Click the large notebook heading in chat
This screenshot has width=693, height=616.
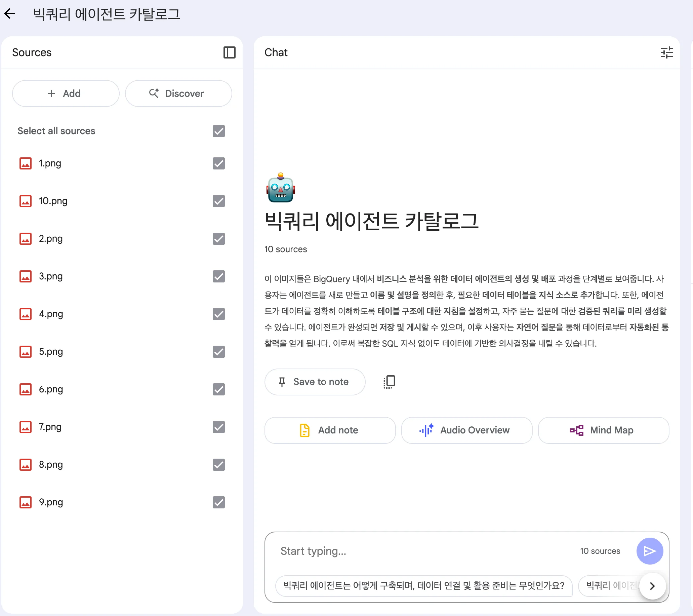point(371,221)
